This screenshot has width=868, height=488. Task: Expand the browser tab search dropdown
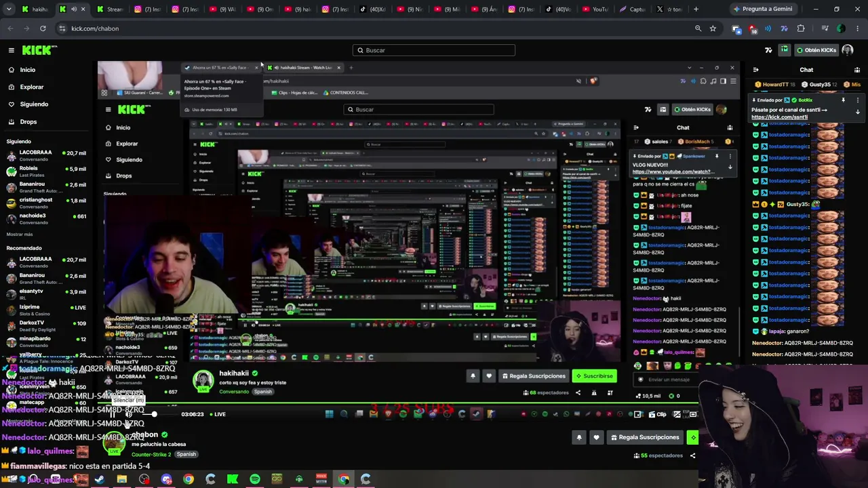click(9, 9)
